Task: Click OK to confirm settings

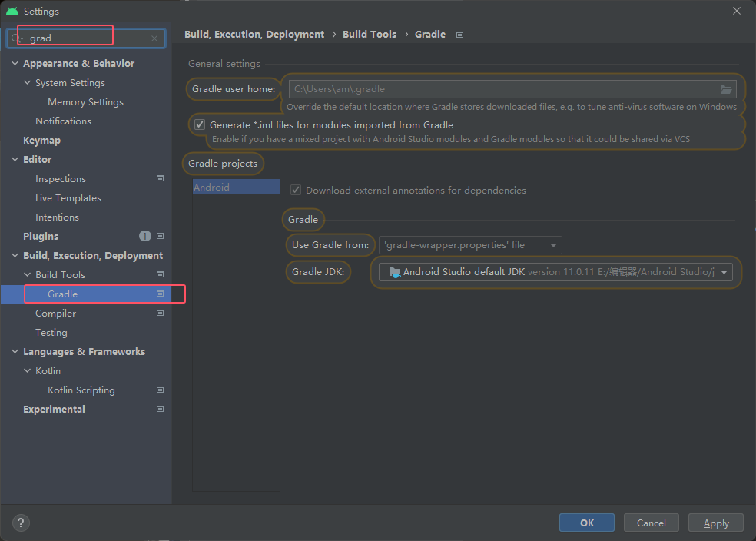Action: point(587,523)
